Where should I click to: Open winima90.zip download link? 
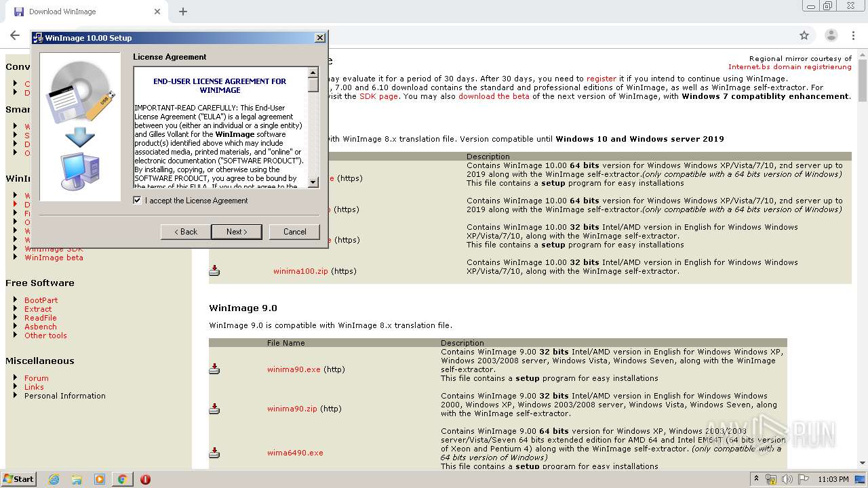click(292, 409)
